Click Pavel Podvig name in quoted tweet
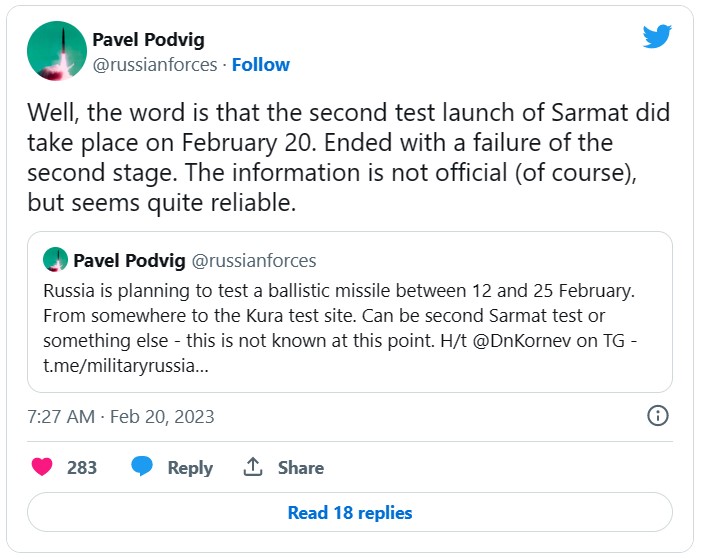 (x=129, y=261)
